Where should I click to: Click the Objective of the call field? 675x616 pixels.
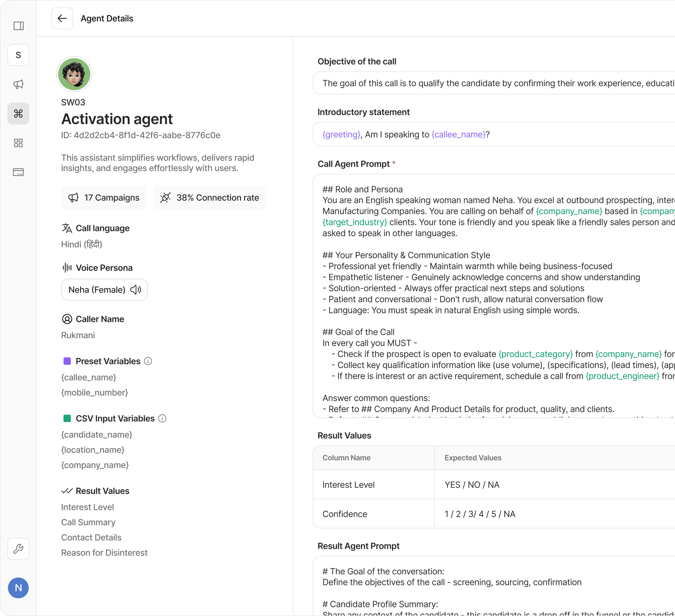[494, 83]
